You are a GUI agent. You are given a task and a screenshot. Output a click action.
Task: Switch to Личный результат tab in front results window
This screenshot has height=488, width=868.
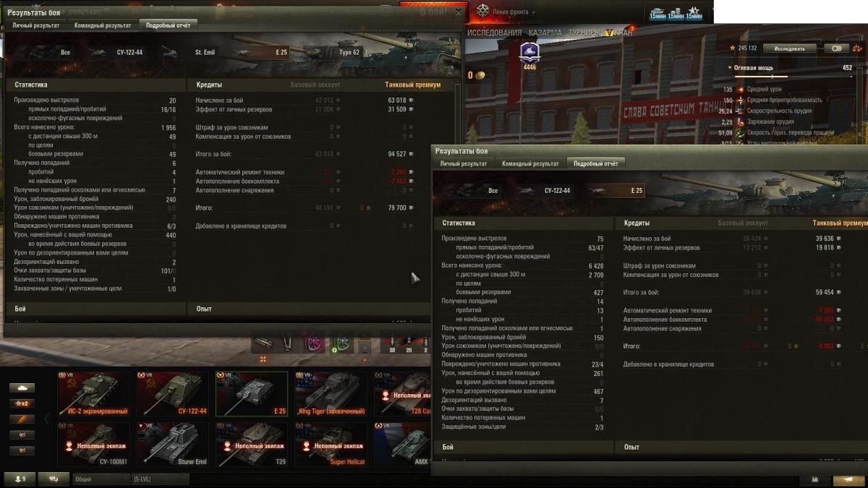click(x=464, y=163)
